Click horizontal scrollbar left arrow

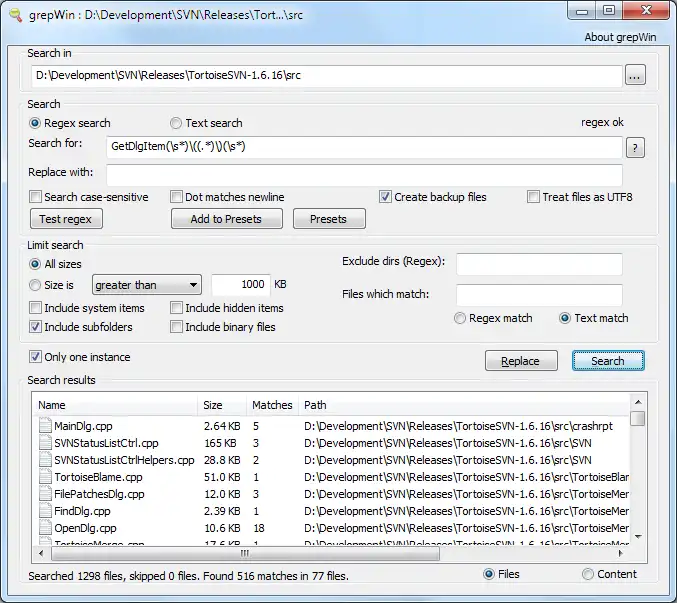click(41, 553)
